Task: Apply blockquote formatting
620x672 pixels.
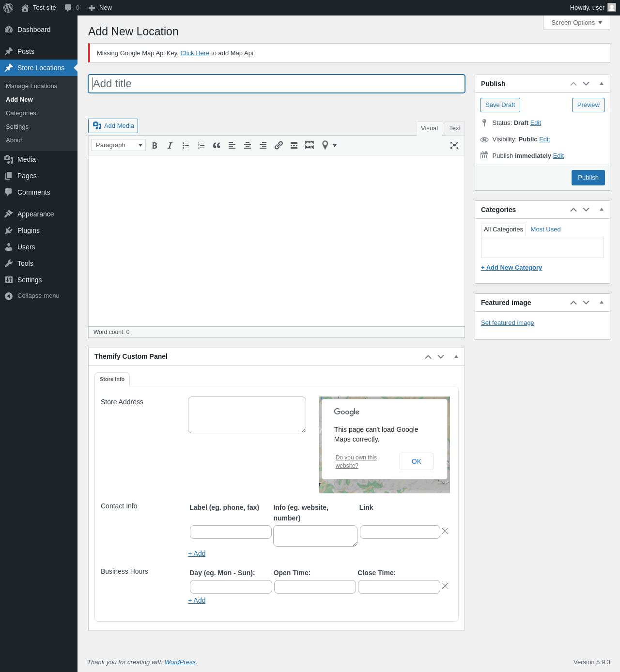Action: (217, 145)
